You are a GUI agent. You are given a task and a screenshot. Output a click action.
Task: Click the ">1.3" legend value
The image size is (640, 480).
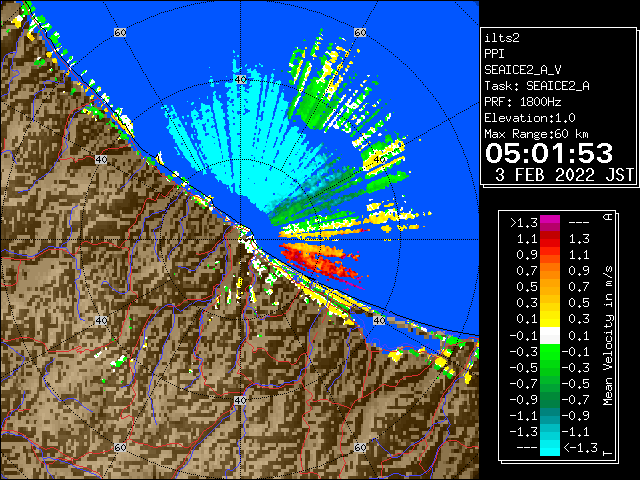(524, 223)
